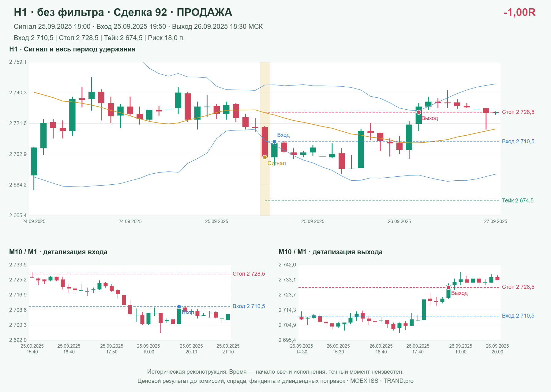Click the footer line 'Историческая реконструкция...'
Viewport: 551px width, 392px height.
tap(275, 372)
